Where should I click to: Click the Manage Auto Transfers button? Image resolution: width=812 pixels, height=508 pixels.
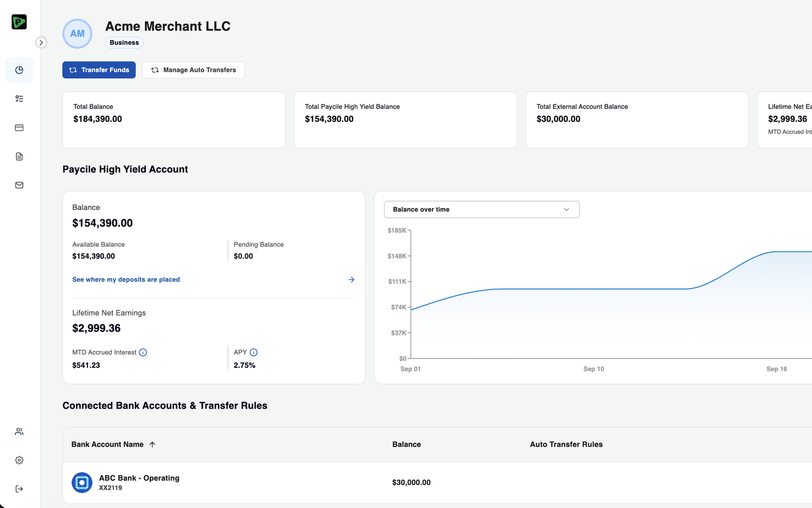(x=193, y=70)
